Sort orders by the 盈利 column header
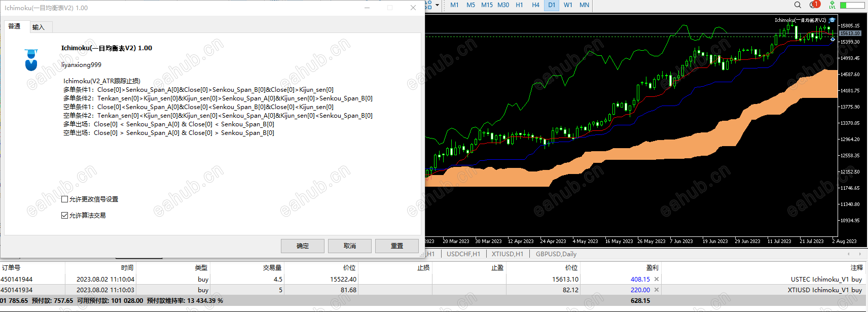This screenshot has height=312, width=868. coord(620,268)
